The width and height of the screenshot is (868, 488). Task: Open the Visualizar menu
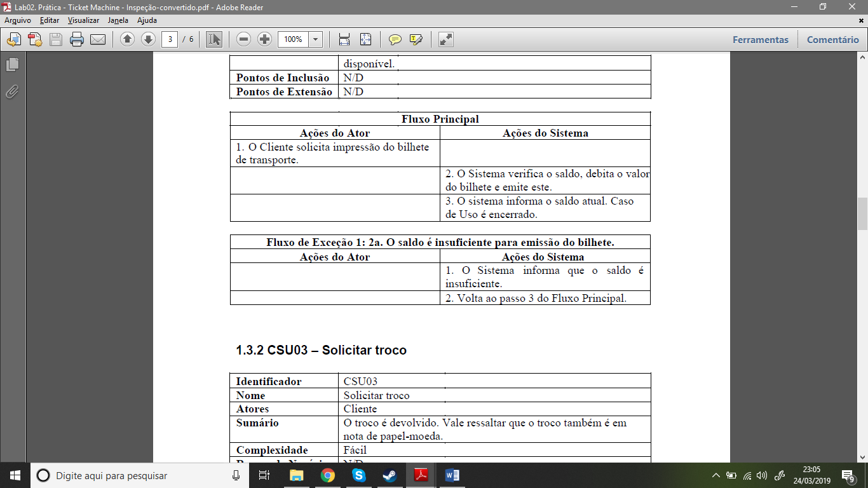point(84,20)
